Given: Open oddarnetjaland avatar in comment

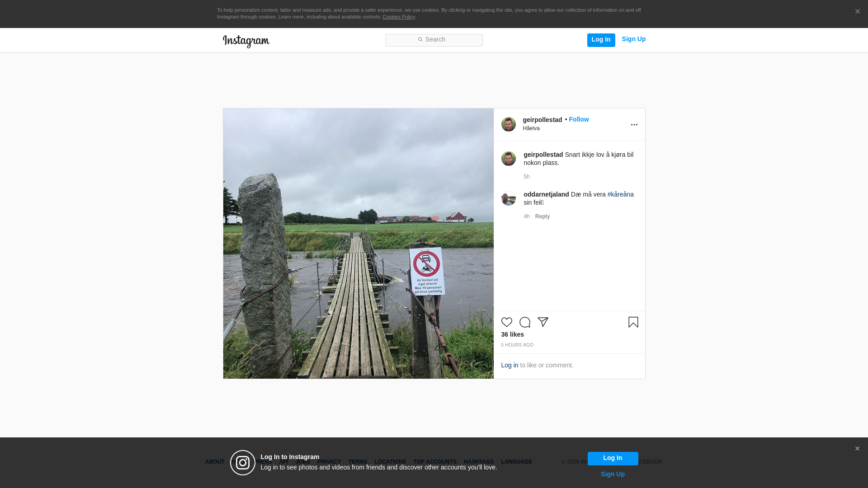Looking at the screenshot, I should click(508, 198).
